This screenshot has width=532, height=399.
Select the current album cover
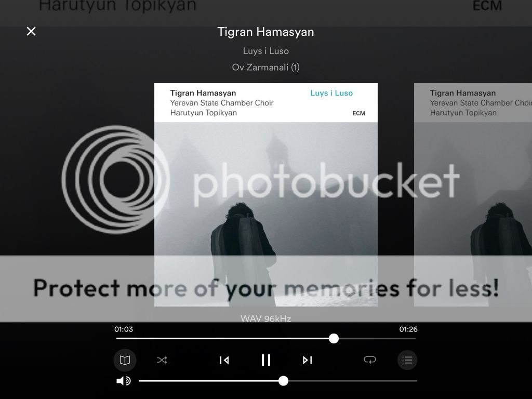tap(266, 195)
